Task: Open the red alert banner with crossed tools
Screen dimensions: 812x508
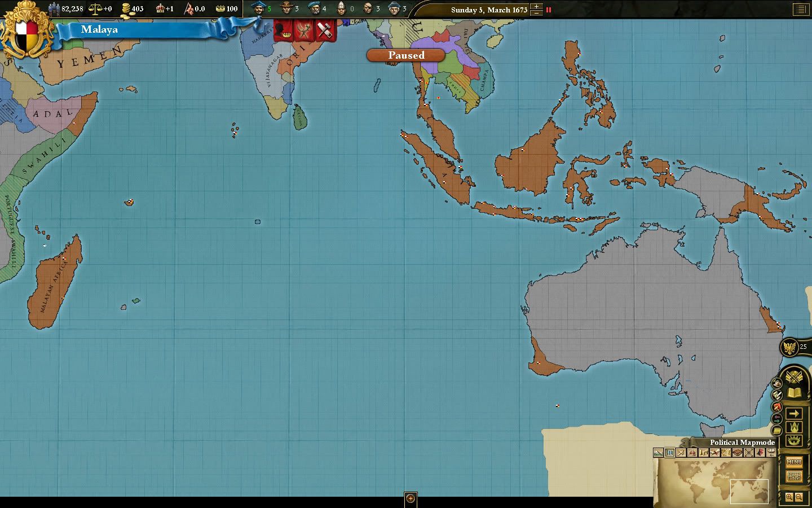Action: pyautogui.click(x=304, y=30)
